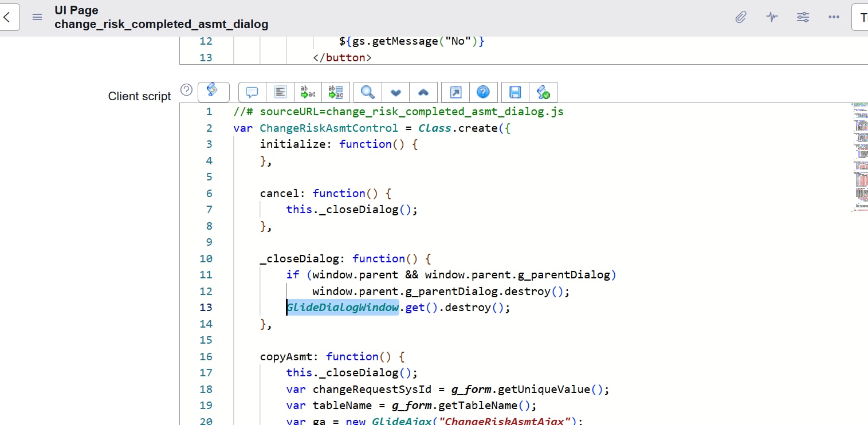Click 'window.parent.g_parentDialog.destroy()' on line 12
This screenshot has width=868, height=425.
439,291
